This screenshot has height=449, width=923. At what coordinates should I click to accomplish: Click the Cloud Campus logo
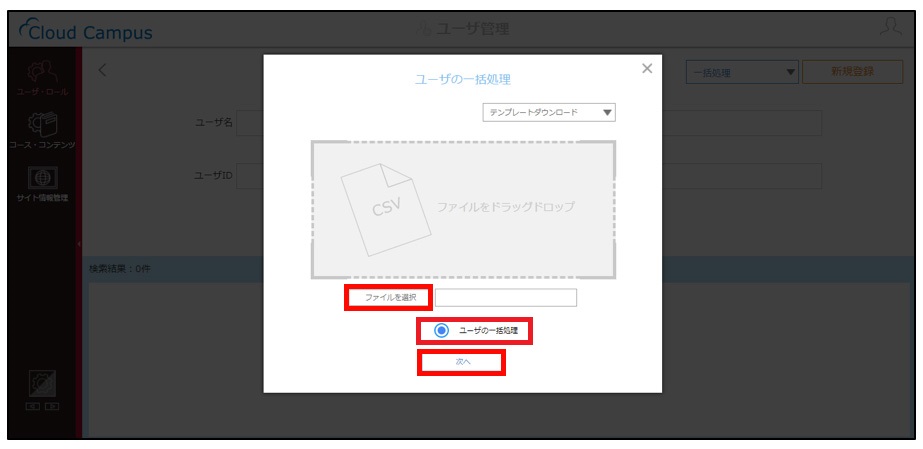tap(85, 31)
